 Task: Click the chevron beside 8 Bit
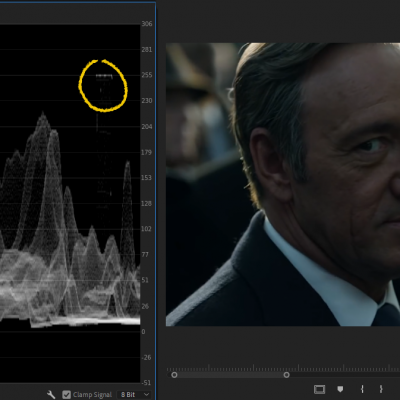pos(146,395)
